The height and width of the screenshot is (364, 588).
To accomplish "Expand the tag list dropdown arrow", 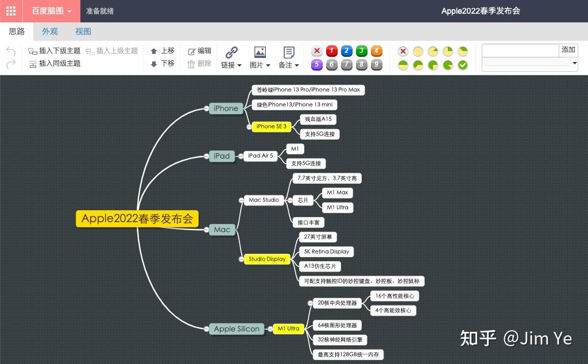I will tap(574, 63).
